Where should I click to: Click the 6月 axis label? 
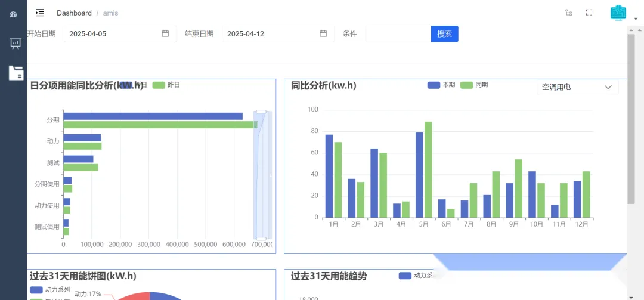pyautogui.click(x=446, y=225)
